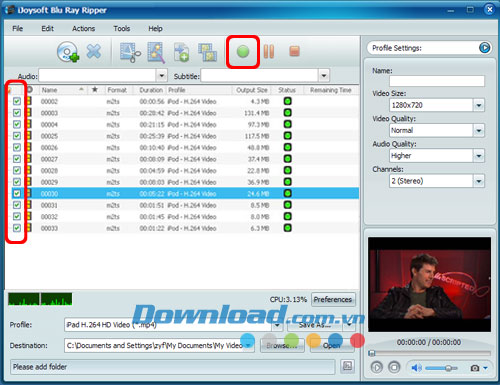Viewport: 500px width, 385px height.
Task: Open the File menu
Action: (17, 29)
